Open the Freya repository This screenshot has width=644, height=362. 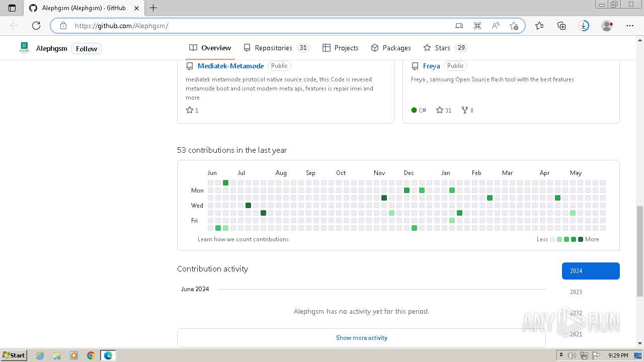click(431, 66)
